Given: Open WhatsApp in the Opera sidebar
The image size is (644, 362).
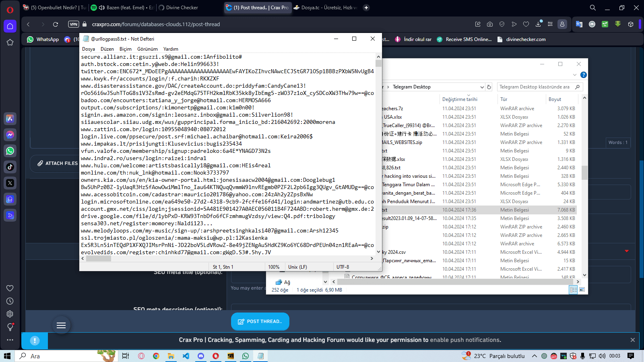Looking at the screenshot, I should coord(10,151).
